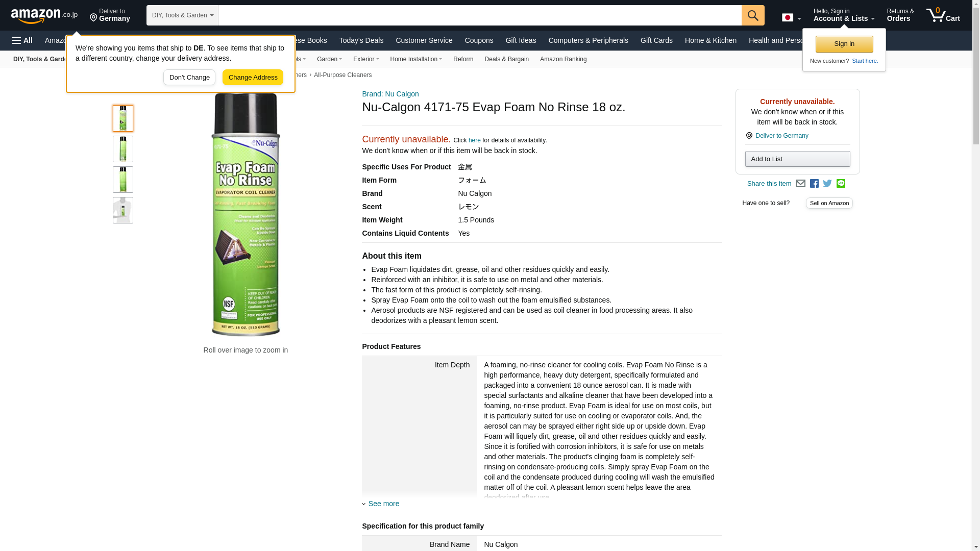Go to Gift Cards menu item

click(656, 40)
